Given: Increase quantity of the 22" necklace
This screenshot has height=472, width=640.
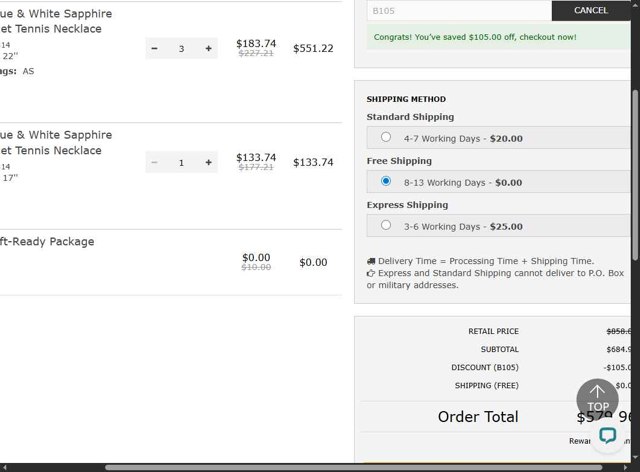Looking at the screenshot, I should click(x=209, y=49).
